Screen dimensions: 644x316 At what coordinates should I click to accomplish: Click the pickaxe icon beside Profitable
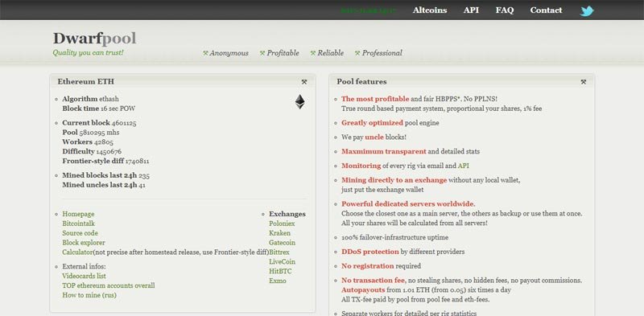[x=262, y=53]
